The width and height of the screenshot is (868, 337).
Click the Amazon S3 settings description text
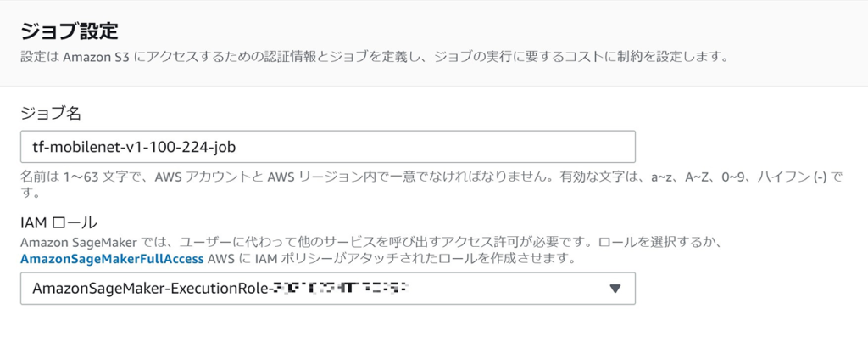pos(374,57)
